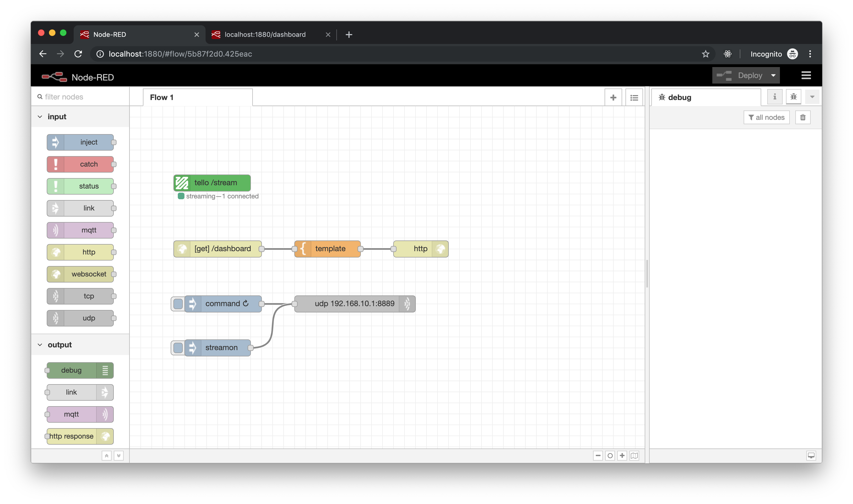Open the list of flows icon
Screen dimensions: 853x504
(x=634, y=98)
